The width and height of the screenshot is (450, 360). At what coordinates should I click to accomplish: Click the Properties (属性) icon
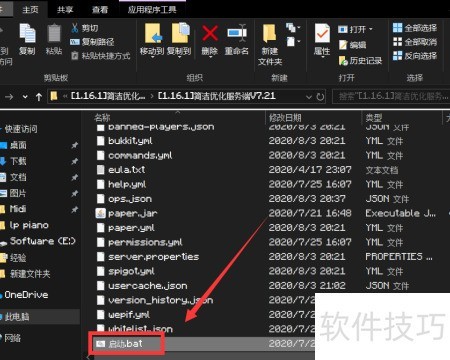(322, 34)
